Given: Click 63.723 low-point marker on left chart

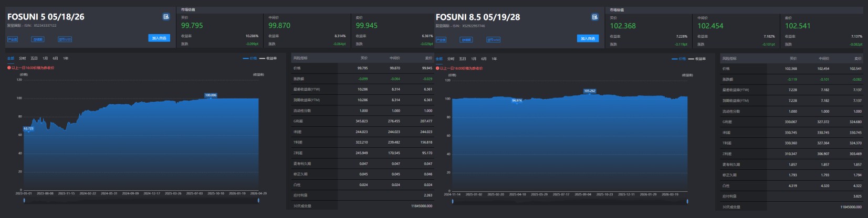Looking at the screenshot, I should [28, 128].
